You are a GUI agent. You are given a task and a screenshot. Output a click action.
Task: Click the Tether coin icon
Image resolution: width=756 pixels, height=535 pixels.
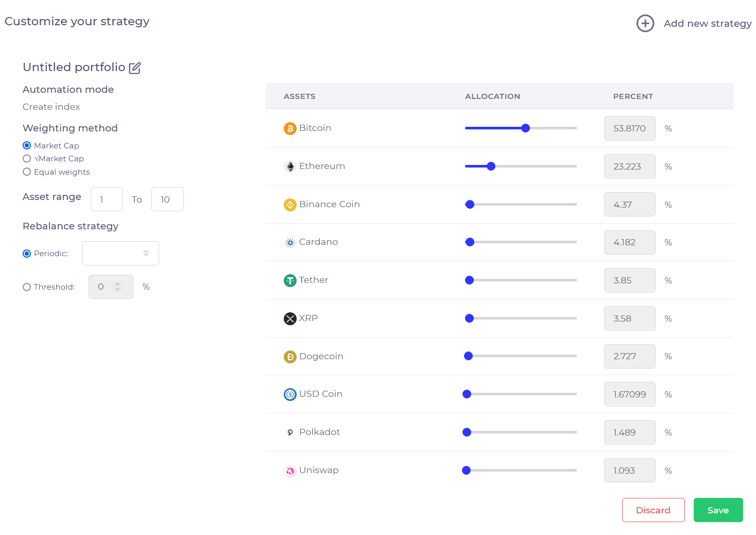coord(290,280)
